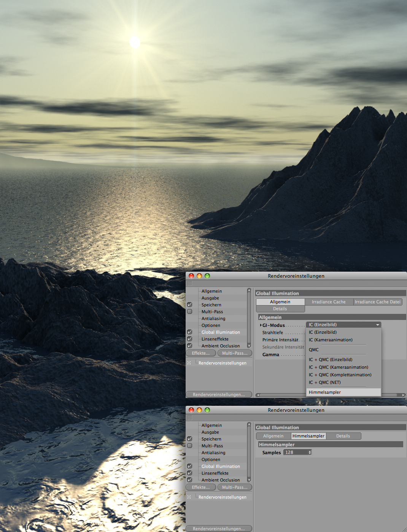
Task: Click the Multi-Pass... button in the GI-Modus dialog
Action: coord(235,353)
